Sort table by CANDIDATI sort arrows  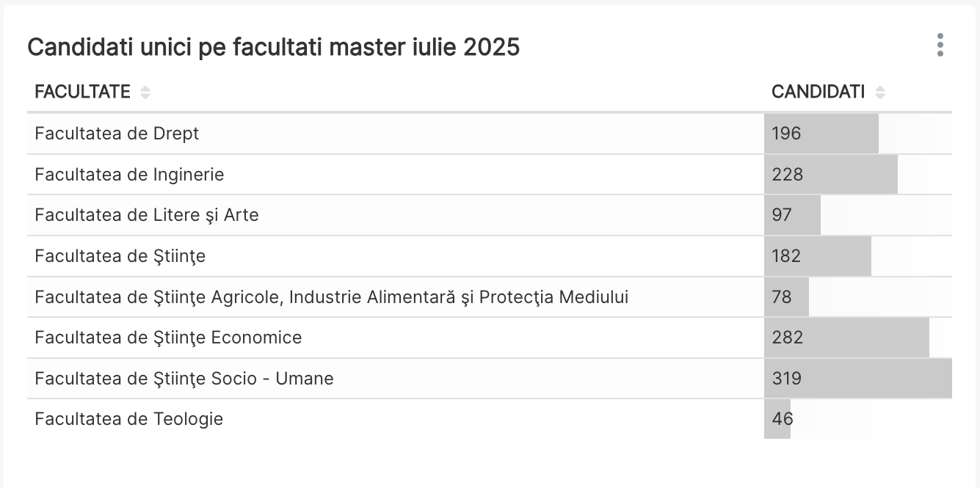[880, 92]
